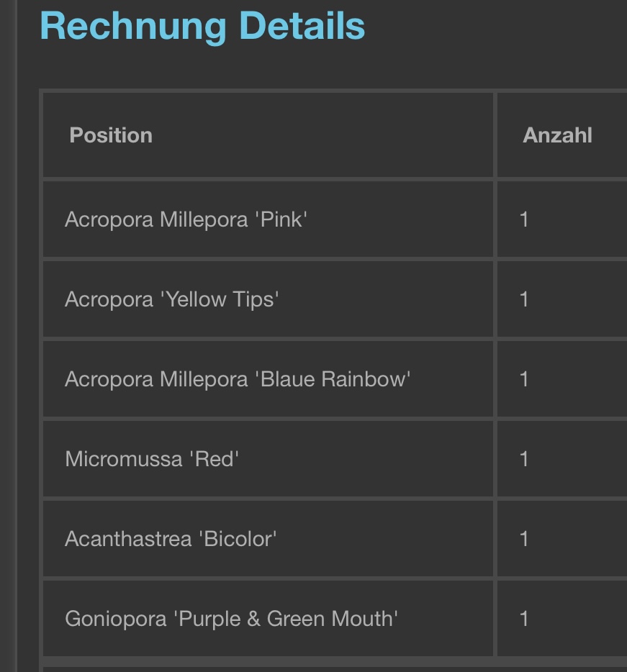
Task: Click the 'Anzahl' column header
Action: (557, 135)
